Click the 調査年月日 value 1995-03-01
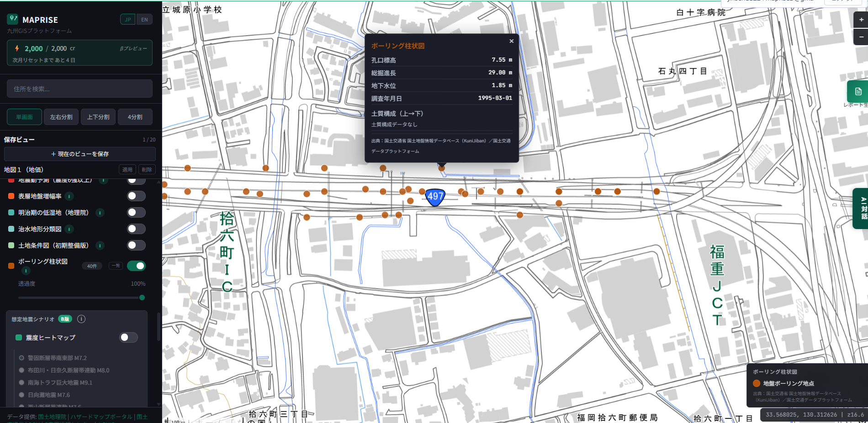This screenshot has width=868, height=423. tap(495, 98)
